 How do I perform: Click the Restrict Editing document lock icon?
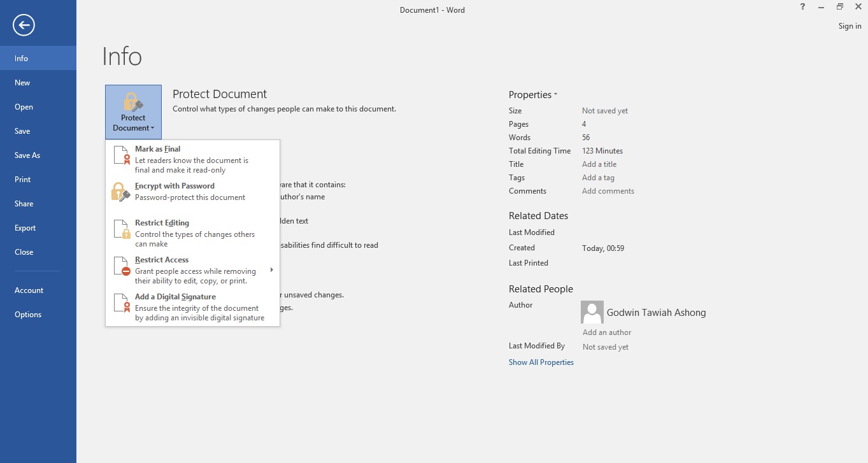point(121,229)
